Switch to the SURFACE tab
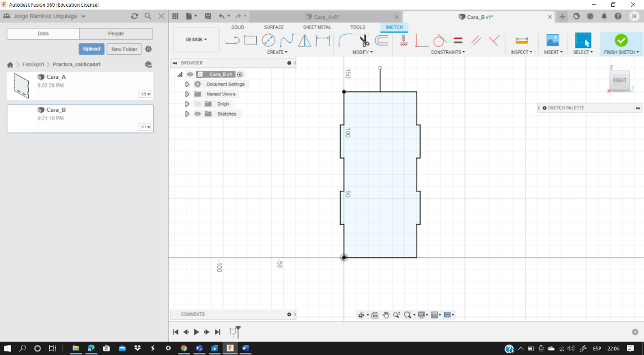This screenshot has width=644, height=355. click(274, 27)
